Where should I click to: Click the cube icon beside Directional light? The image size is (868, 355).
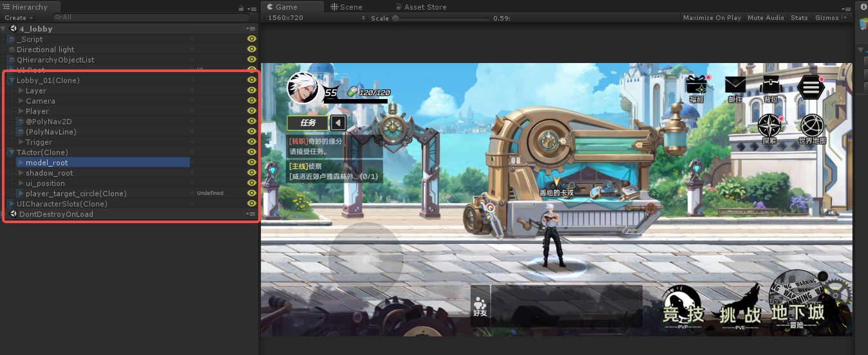click(11, 50)
